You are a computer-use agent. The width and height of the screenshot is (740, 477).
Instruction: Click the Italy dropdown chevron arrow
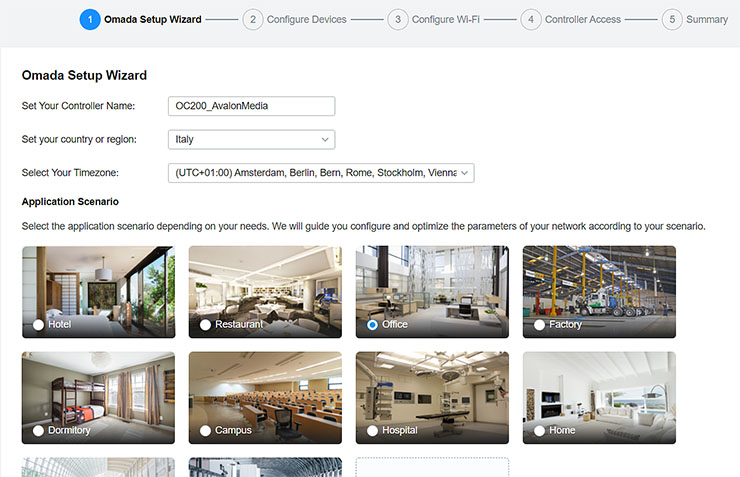tap(325, 139)
